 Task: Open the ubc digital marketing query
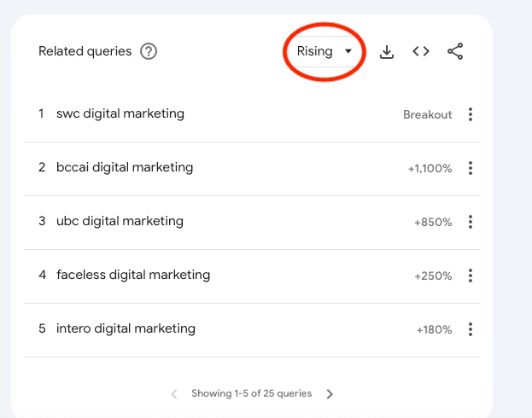[120, 221]
